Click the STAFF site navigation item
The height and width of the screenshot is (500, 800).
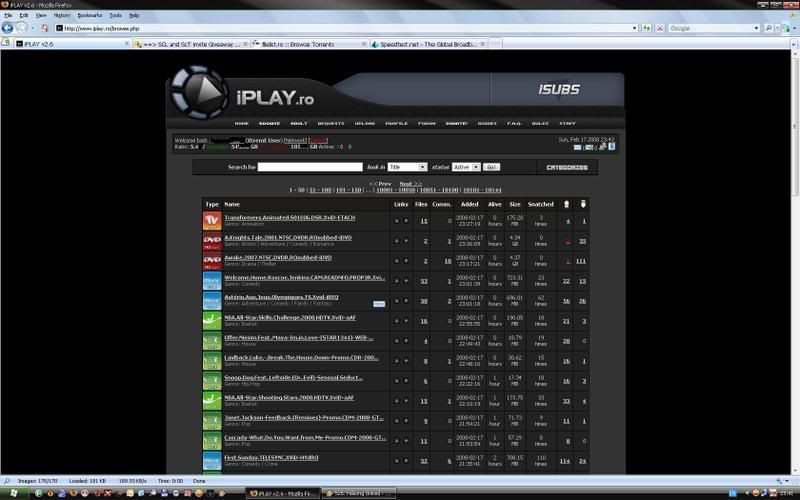click(567, 123)
